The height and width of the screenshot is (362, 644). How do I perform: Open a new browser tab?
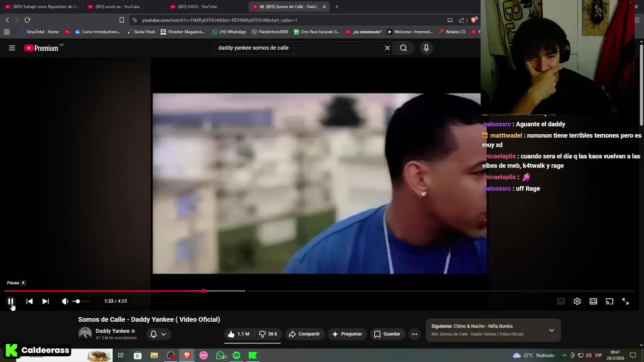337,7
